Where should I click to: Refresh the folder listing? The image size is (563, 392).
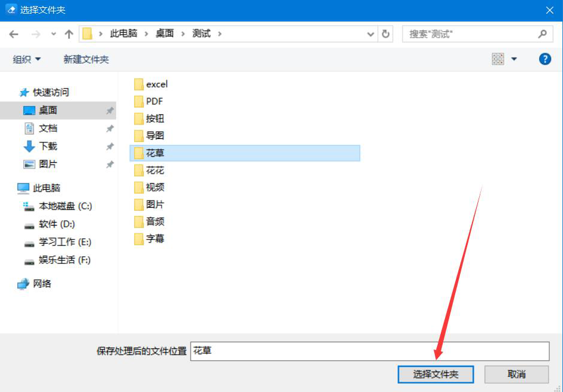point(385,34)
